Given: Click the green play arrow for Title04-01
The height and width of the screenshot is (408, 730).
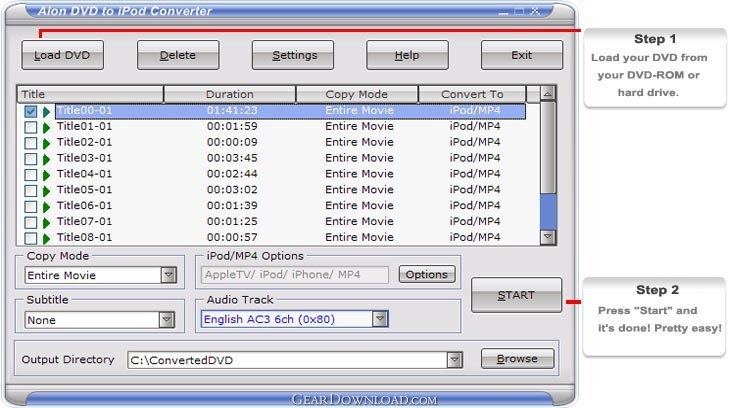Looking at the screenshot, I should pyautogui.click(x=46, y=175).
